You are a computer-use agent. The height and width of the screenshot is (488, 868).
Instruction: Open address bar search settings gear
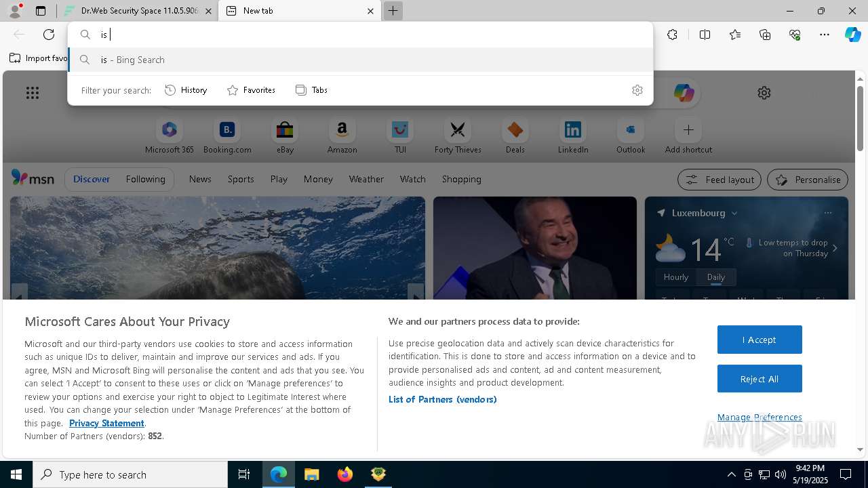637,90
